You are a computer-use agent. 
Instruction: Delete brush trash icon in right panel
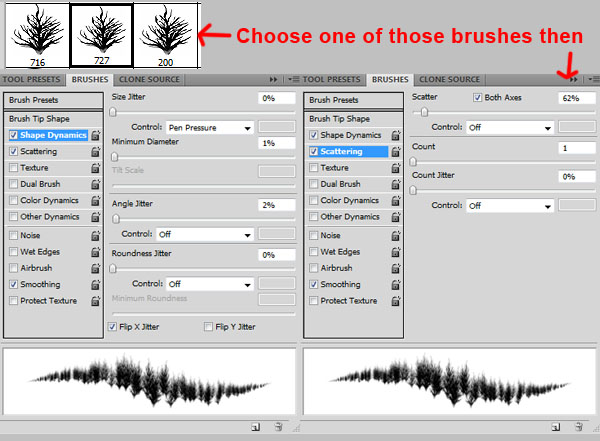[579, 426]
